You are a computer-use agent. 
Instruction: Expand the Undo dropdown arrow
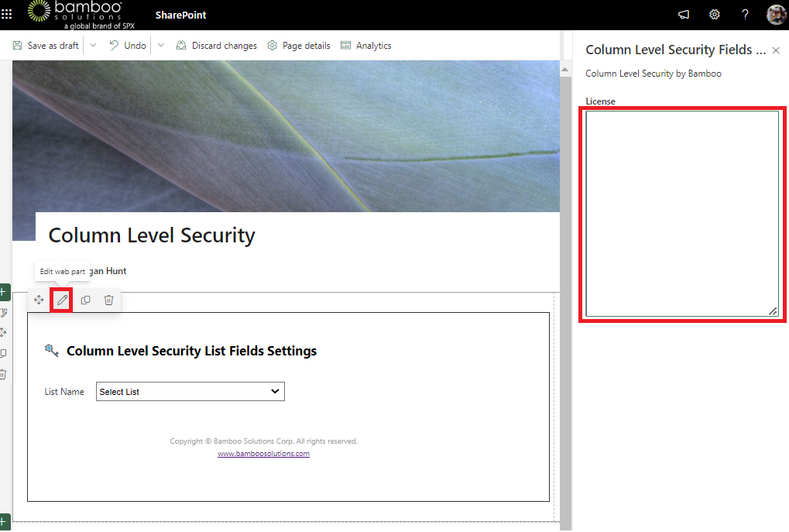tap(161, 45)
